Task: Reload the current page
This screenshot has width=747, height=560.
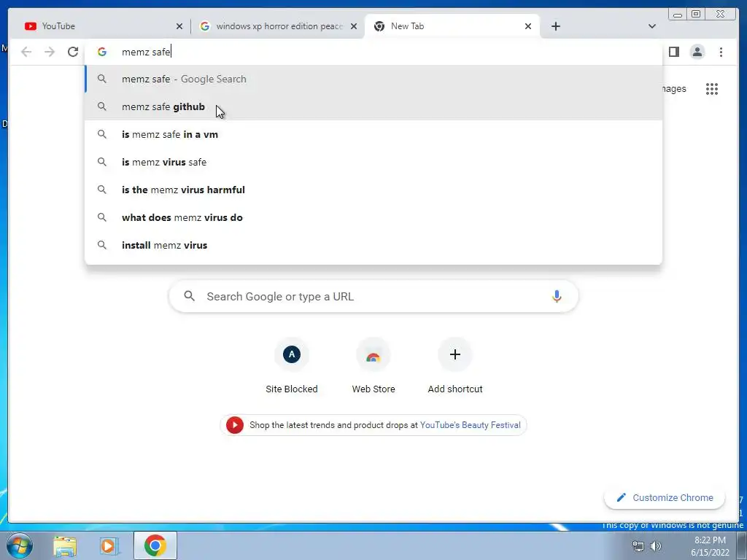Action: 73,52
